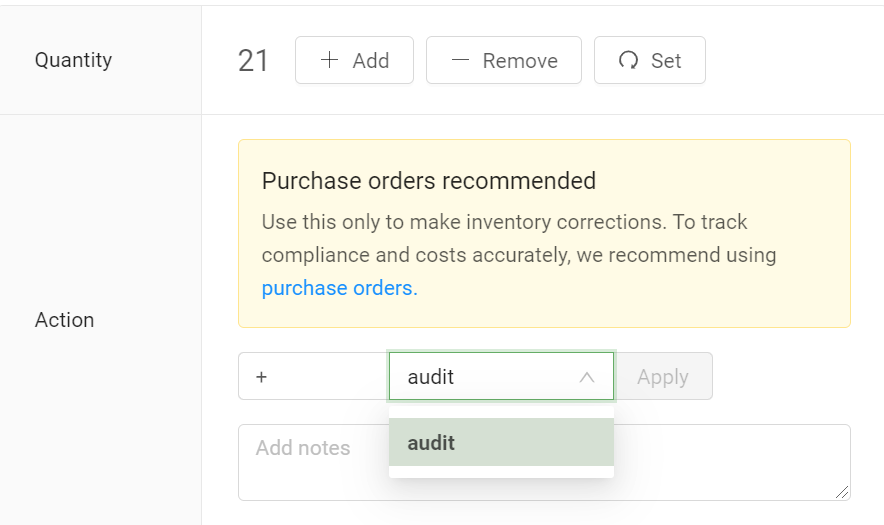
Task: Collapse the dropdown using the chevron arrow
Action: 587,377
